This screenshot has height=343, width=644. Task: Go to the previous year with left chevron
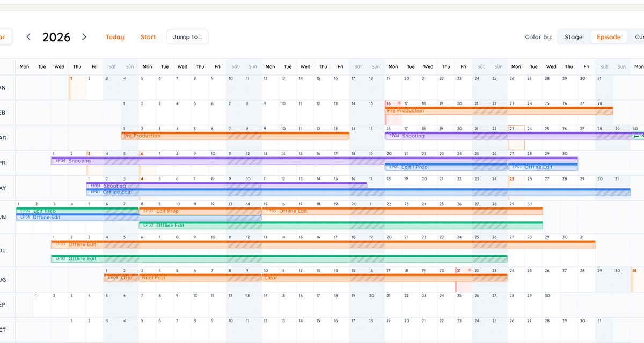[28, 37]
